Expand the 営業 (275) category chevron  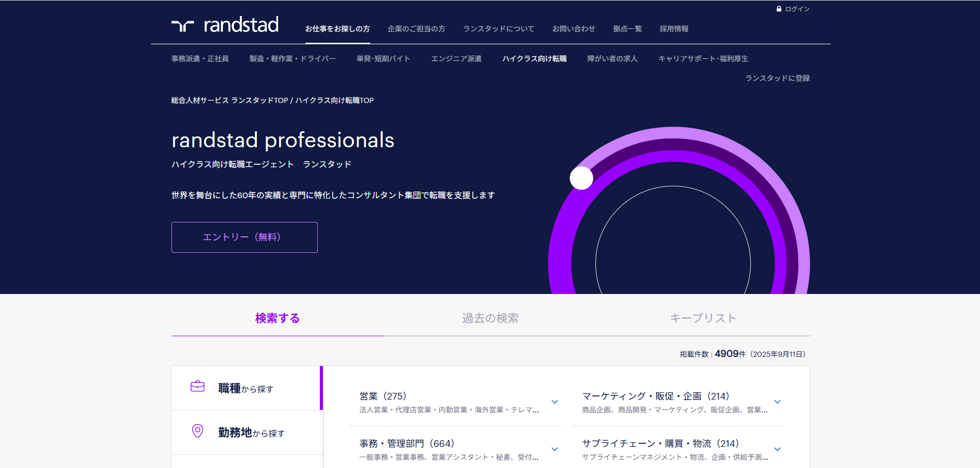pos(555,402)
